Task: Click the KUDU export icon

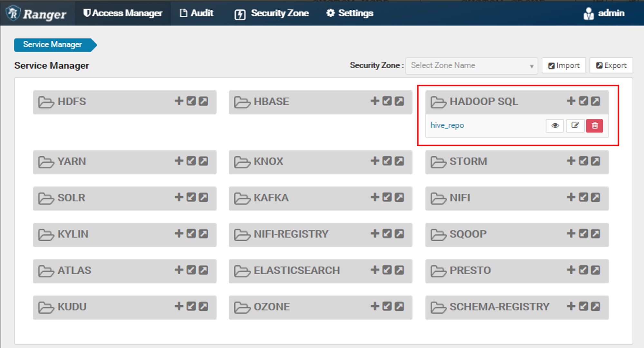Action: coord(204,306)
